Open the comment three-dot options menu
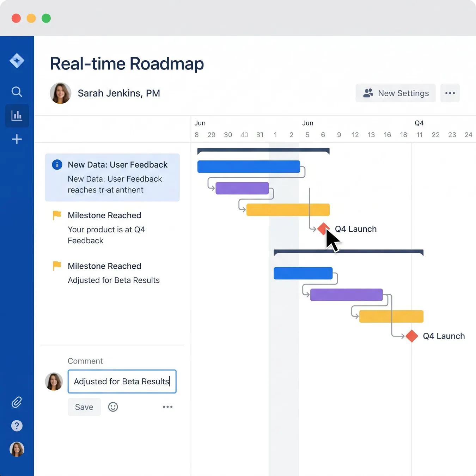The width and height of the screenshot is (476, 476). pyautogui.click(x=167, y=407)
